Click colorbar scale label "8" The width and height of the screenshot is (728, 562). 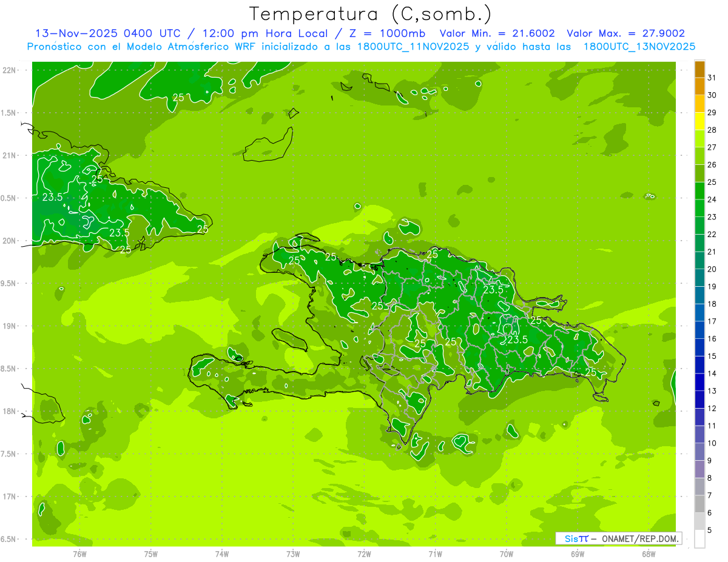point(710,478)
